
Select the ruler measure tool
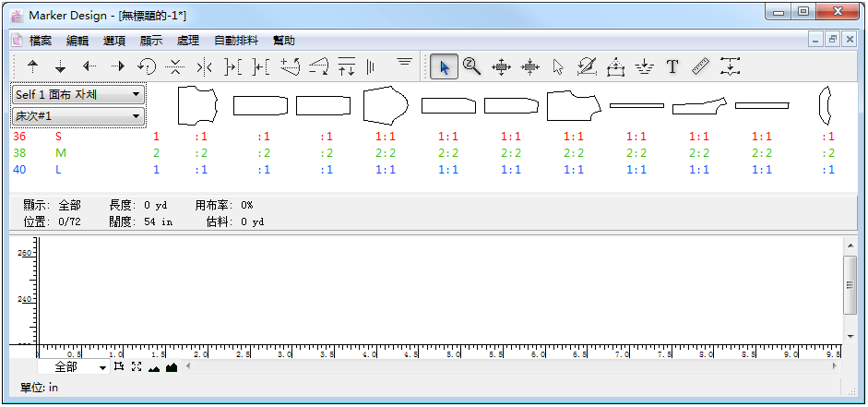[701, 67]
